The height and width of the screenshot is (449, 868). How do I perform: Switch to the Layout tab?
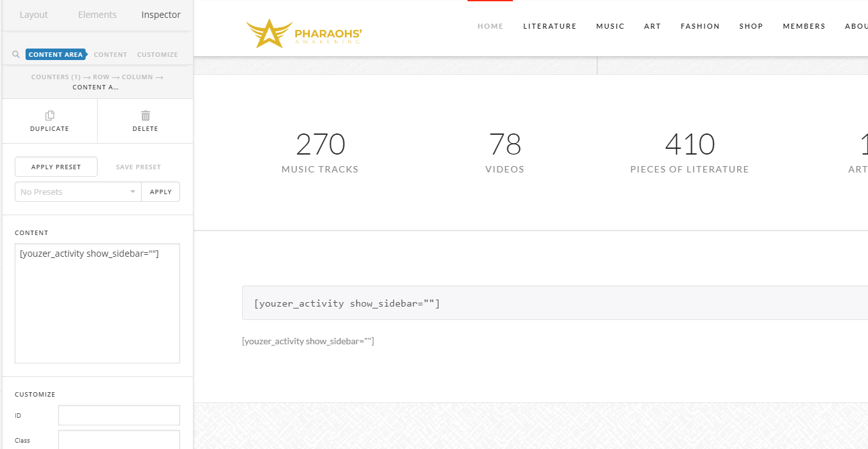pos(34,15)
